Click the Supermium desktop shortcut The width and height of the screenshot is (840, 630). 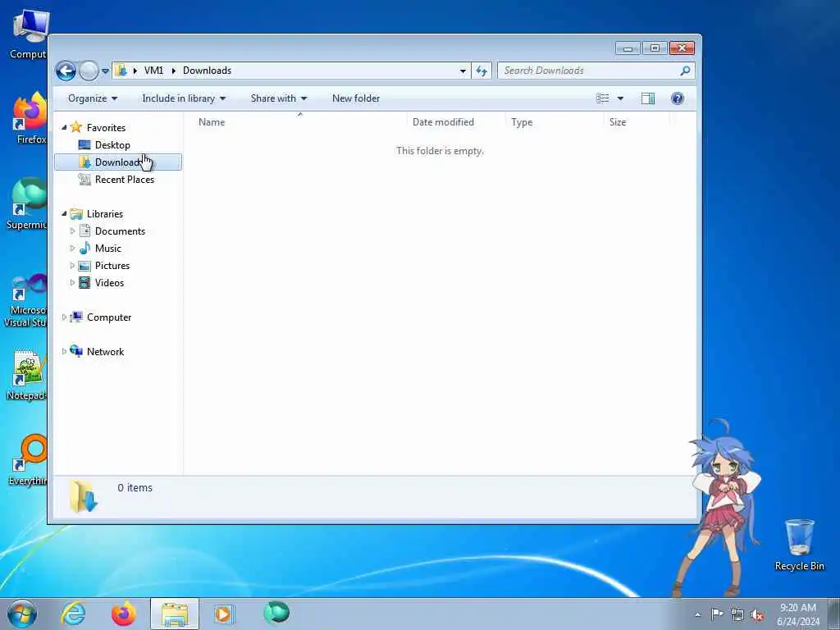click(28, 203)
